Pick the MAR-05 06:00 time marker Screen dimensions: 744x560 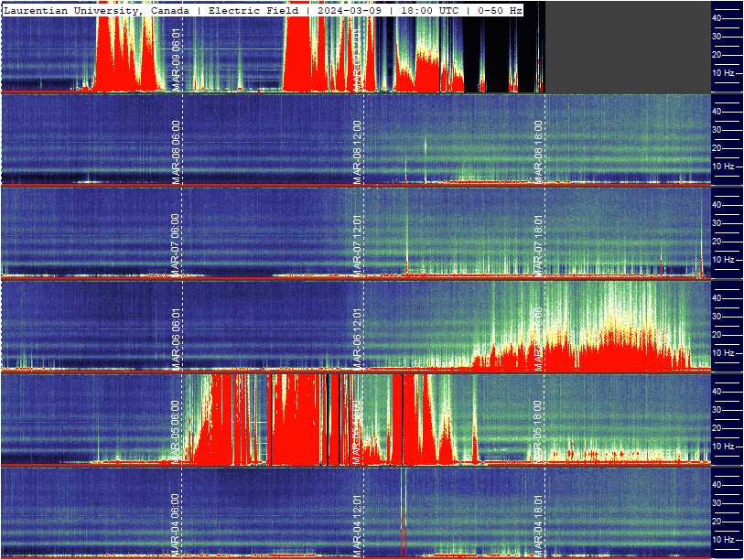click(176, 432)
